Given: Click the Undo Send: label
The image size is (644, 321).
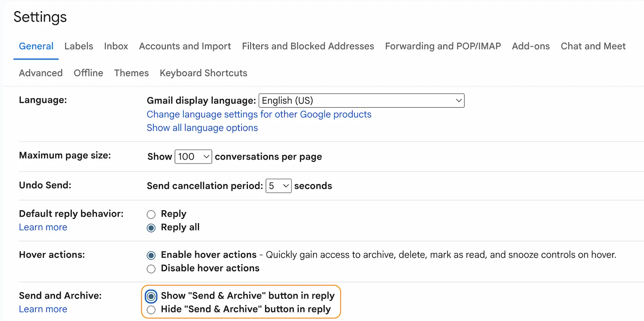Looking at the screenshot, I should [45, 185].
